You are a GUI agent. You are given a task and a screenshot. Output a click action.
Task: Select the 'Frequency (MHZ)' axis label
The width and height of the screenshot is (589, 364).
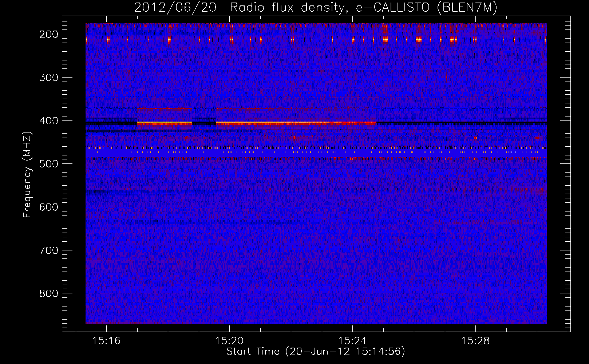(27, 175)
